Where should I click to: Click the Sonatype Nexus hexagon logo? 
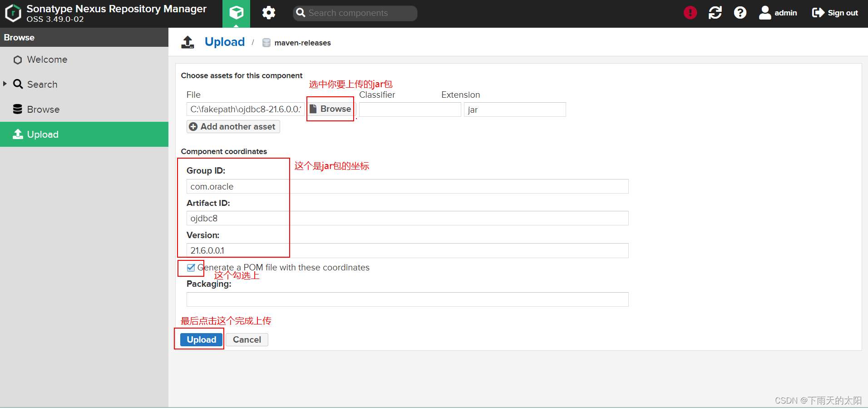[x=13, y=13]
